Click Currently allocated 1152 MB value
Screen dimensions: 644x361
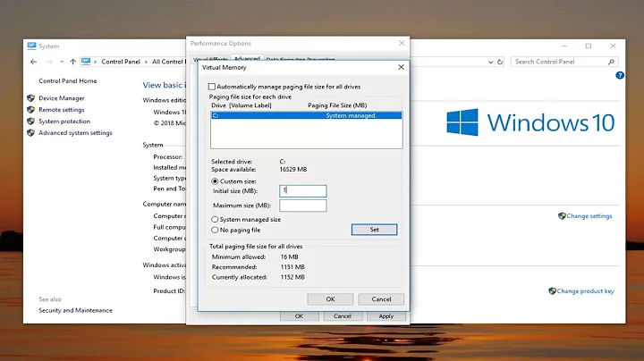(292, 277)
